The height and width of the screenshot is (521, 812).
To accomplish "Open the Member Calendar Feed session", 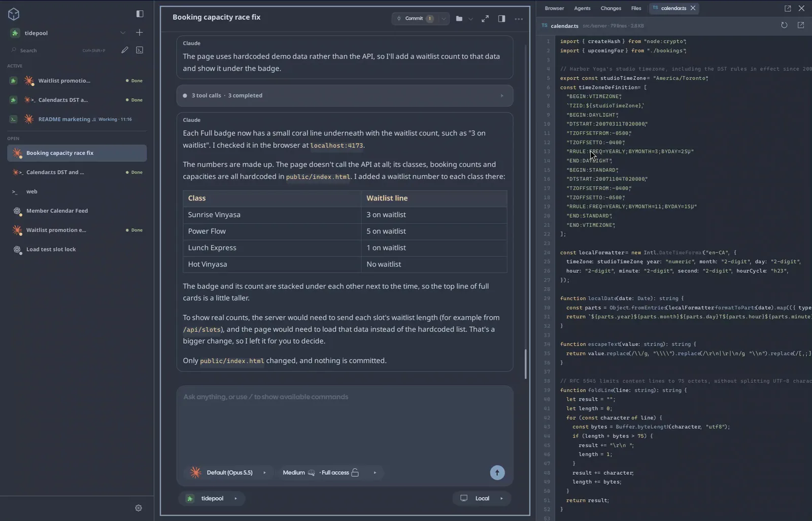I will 77,211.
